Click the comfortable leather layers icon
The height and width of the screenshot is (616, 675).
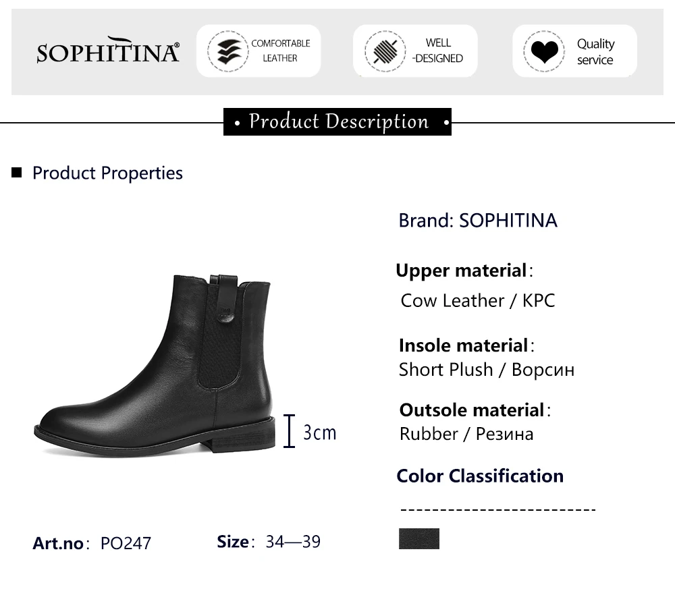[227, 51]
